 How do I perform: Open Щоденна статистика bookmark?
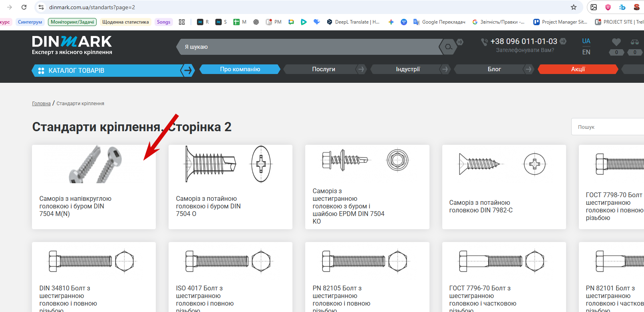(x=125, y=22)
